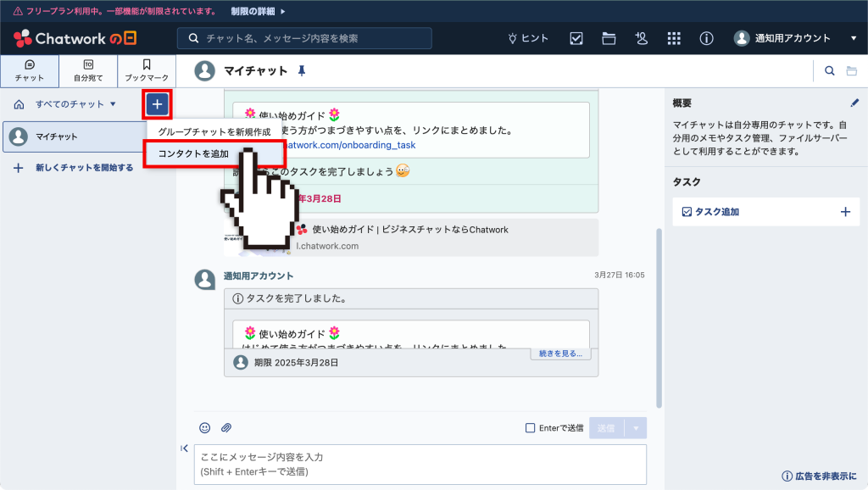
Task: Open contact management person icon
Action: click(x=642, y=38)
